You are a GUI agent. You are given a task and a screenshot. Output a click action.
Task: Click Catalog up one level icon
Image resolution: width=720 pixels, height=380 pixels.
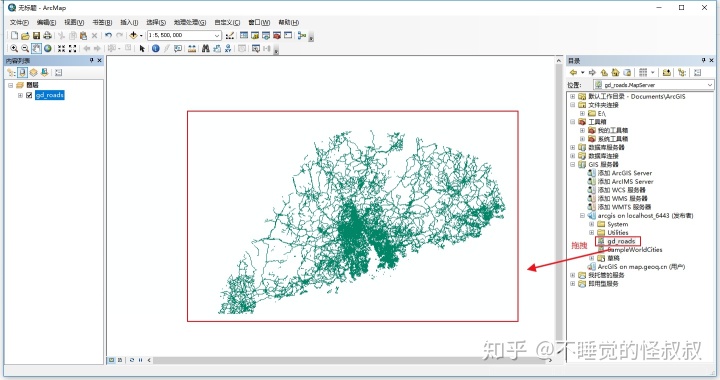(604, 73)
